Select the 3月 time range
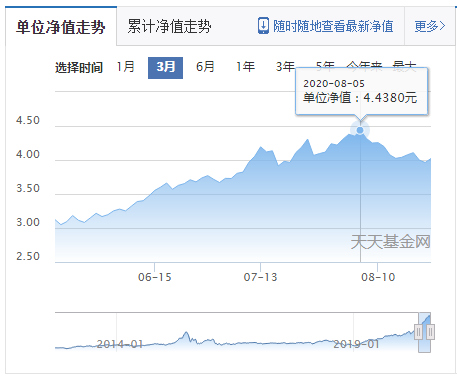Screen dimensions: 457x380 [x=165, y=68]
